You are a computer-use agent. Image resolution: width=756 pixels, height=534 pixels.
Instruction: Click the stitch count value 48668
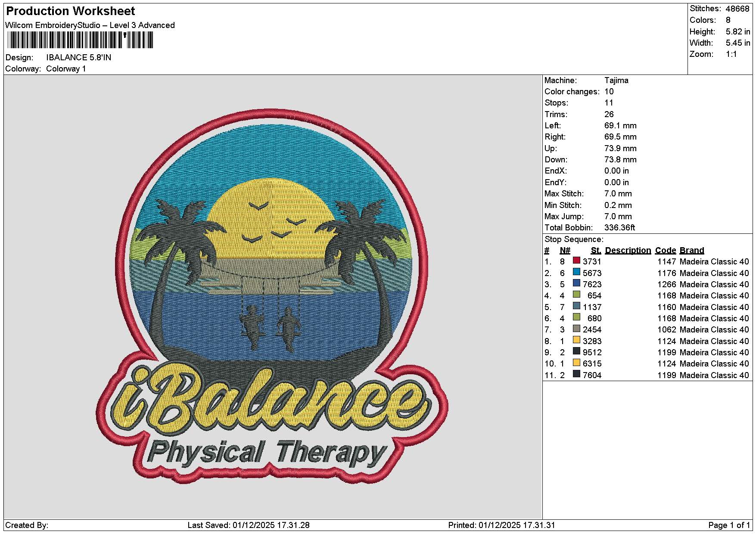click(x=738, y=9)
